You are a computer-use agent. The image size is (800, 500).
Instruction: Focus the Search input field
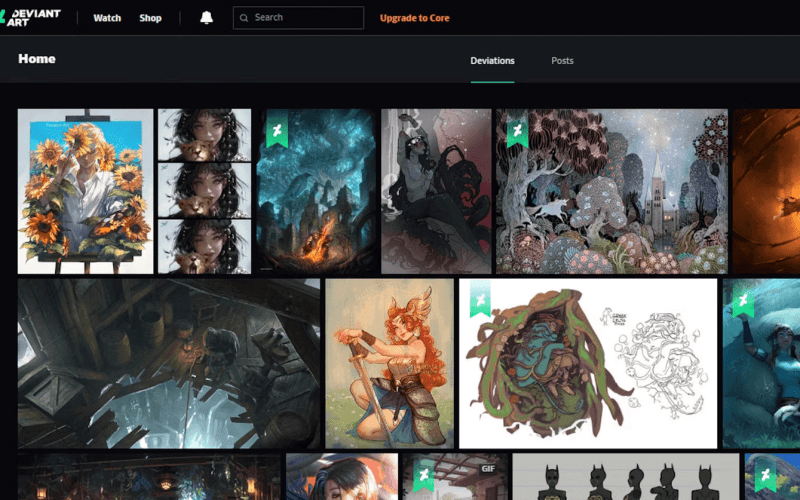(298, 18)
